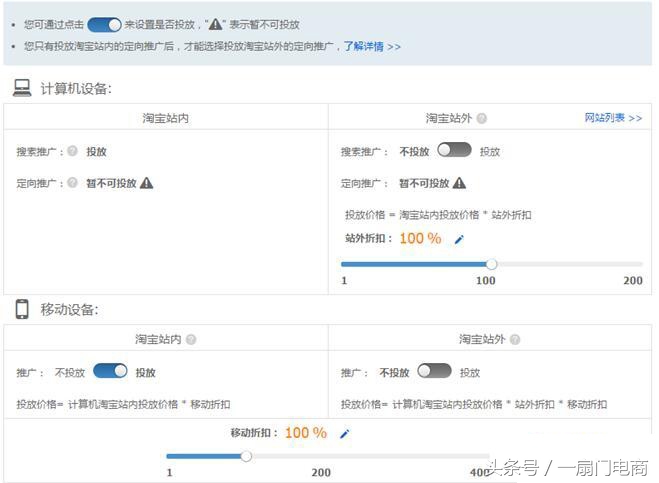The width and height of the screenshot is (659, 483).
Task: Click 不投放 label left of mobile 淘宝站内 toggle
Action: click(70, 372)
